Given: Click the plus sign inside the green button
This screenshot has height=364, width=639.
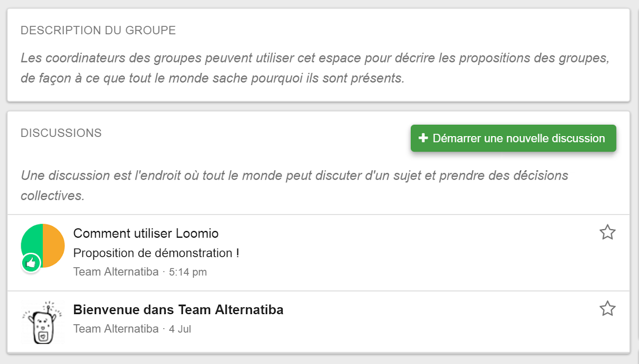Looking at the screenshot, I should [423, 138].
